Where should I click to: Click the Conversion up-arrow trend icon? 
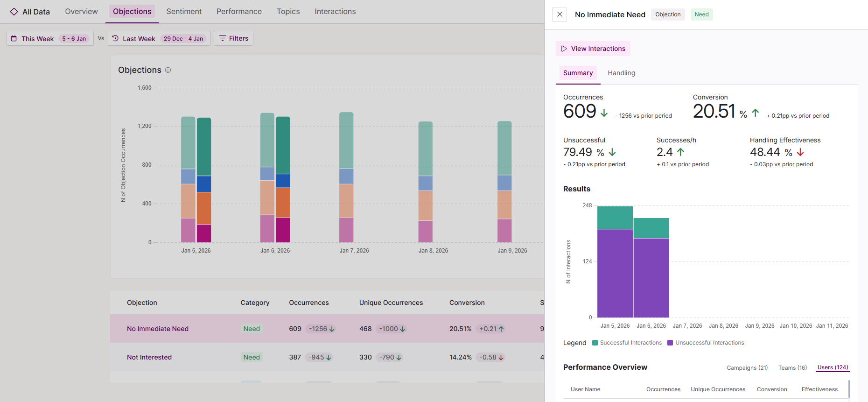[x=756, y=113]
